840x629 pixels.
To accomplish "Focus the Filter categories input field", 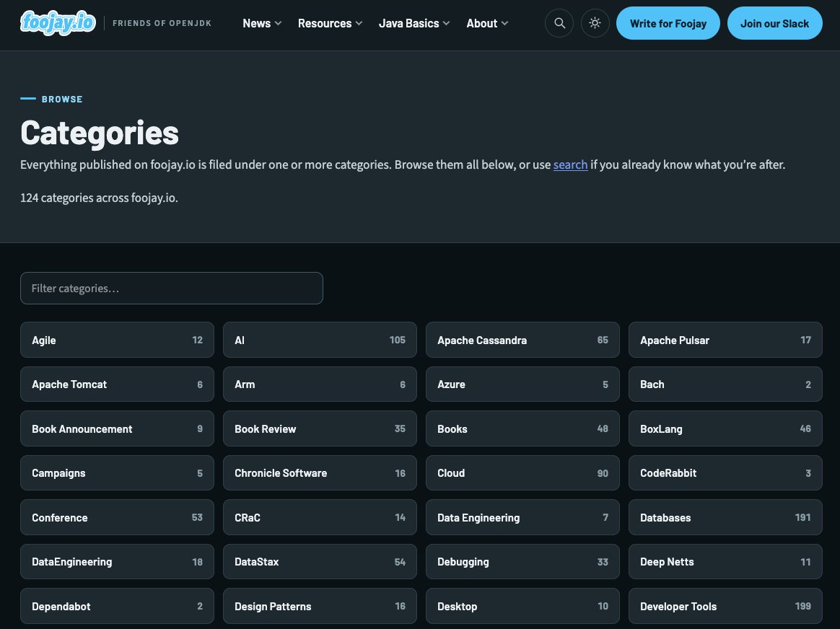I will pos(172,288).
